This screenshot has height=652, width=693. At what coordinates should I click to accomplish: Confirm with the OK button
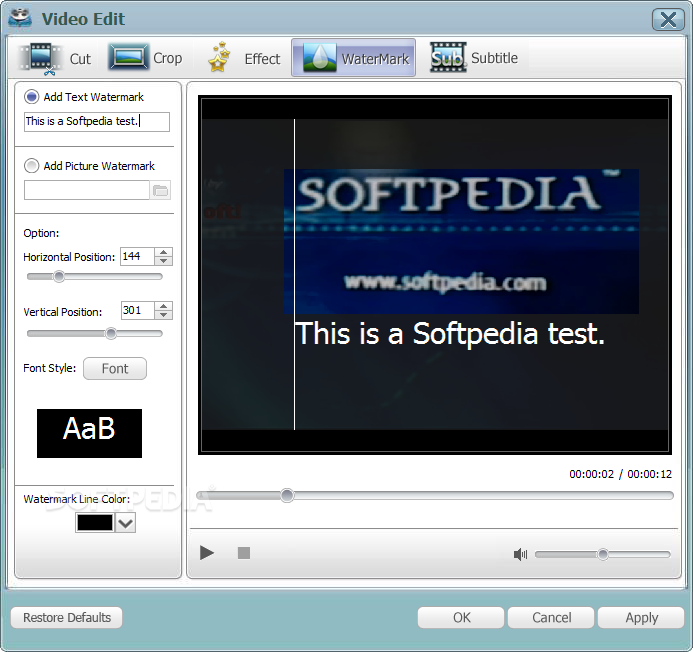coord(461,618)
